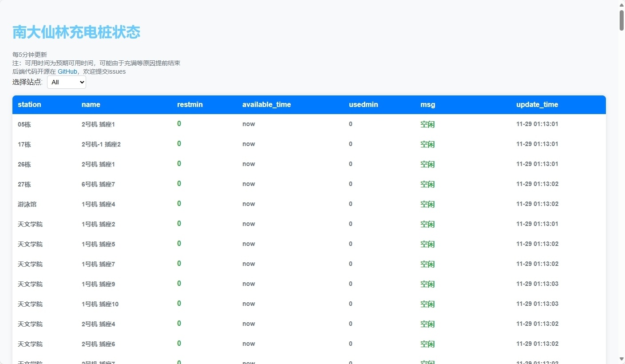Click the 2号机 插座4 name cell

coord(98,324)
